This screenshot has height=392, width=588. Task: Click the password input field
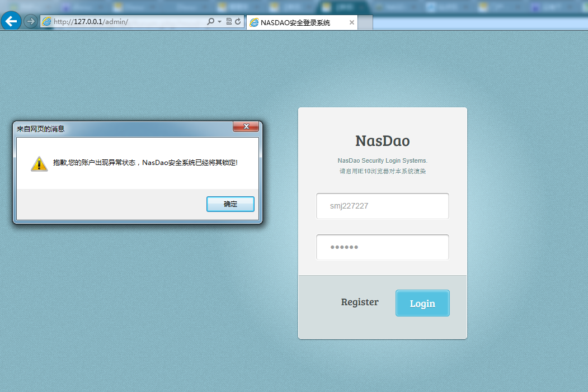[383, 247]
